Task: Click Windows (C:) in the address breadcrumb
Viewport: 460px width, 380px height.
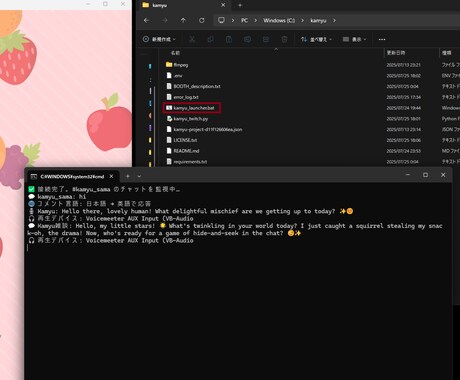Action: (x=279, y=20)
